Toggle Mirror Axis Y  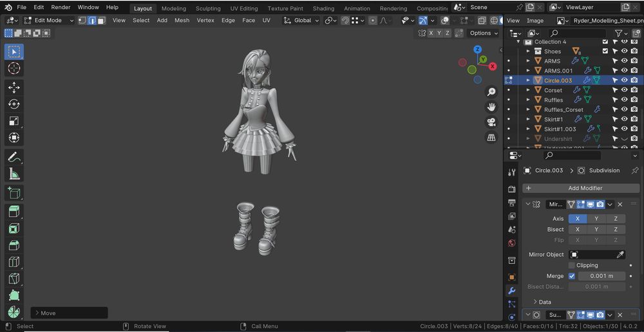596,219
